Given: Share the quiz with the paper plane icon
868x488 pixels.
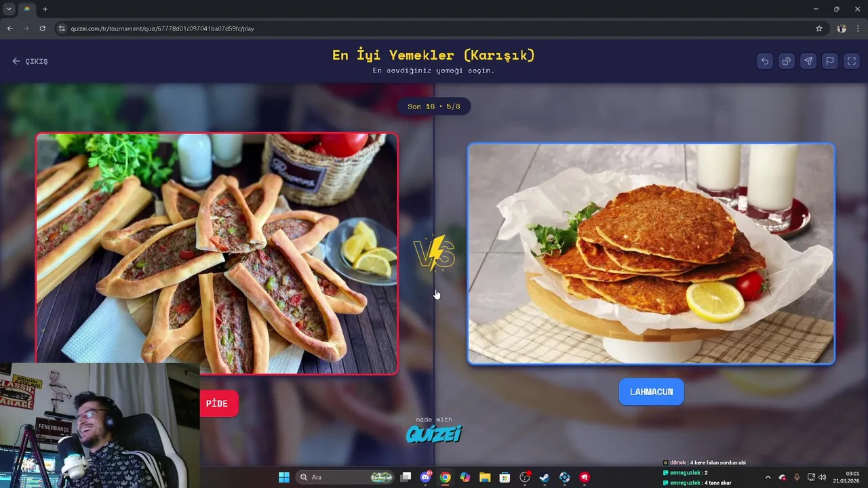Looking at the screenshot, I should click(808, 61).
